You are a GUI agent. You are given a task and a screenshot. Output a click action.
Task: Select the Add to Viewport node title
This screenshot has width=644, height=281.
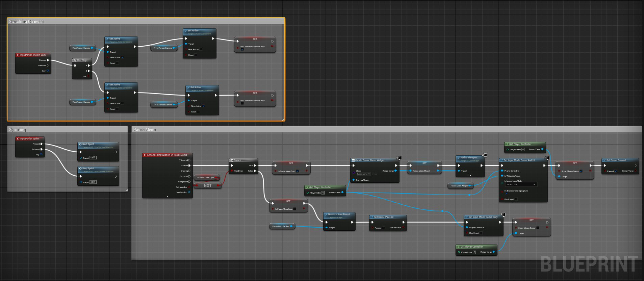coord(469,158)
